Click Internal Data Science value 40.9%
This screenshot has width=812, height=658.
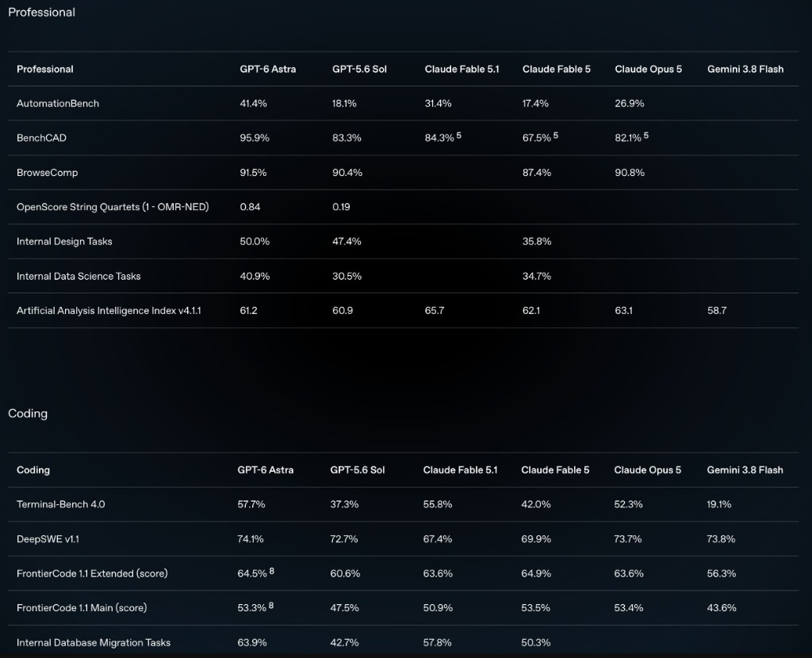(255, 277)
